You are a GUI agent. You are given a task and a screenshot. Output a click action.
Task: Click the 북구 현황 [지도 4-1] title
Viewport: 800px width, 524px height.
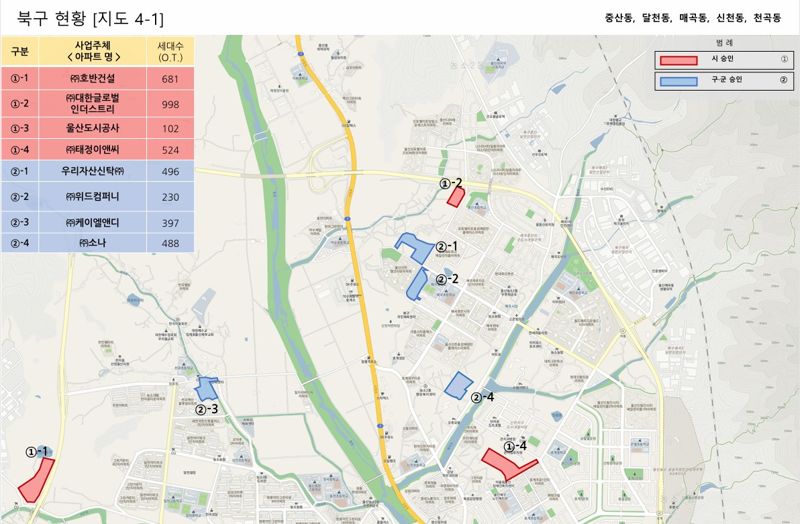(91, 19)
